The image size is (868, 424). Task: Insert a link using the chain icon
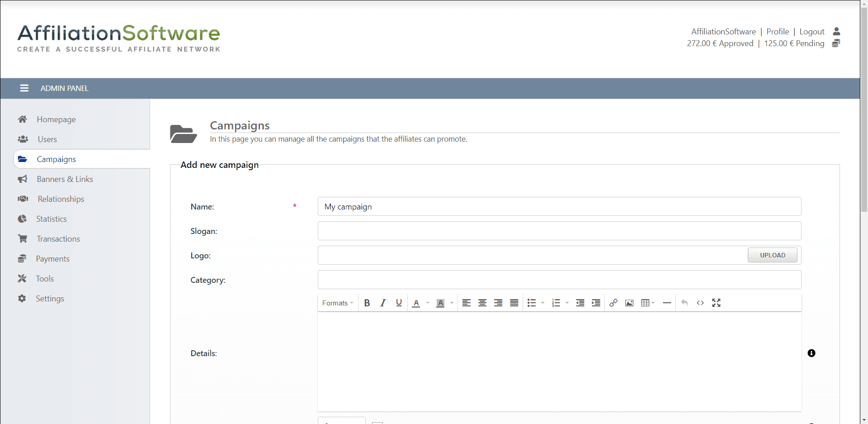pyautogui.click(x=613, y=303)
